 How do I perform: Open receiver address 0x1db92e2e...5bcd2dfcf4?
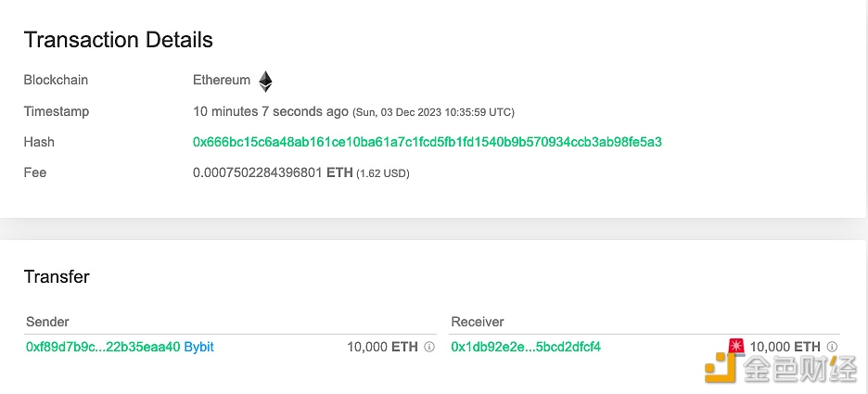[x=526, y=347]
